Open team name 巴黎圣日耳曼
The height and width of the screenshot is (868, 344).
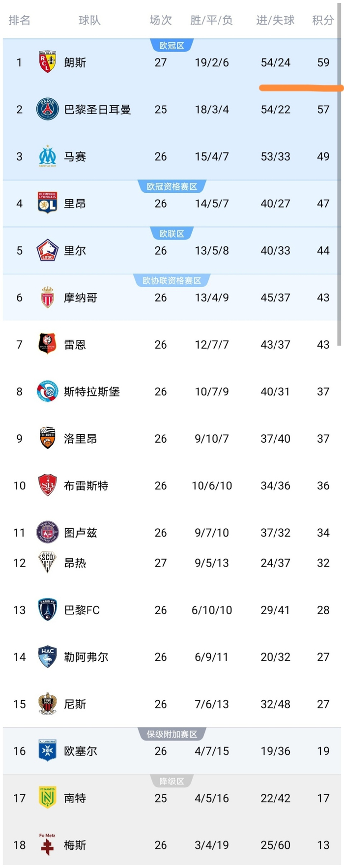tap(97, 109)
